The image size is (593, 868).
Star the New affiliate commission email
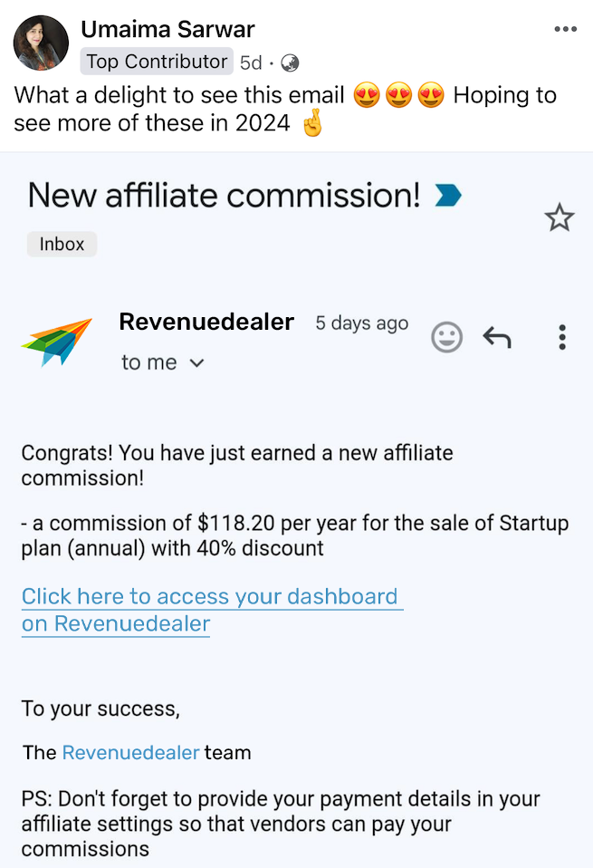coord(559,217)
